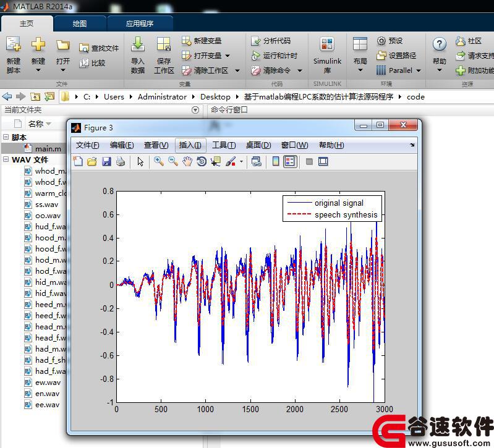Click Analyze Code (分析代码) button

click(x=271, y=41)
